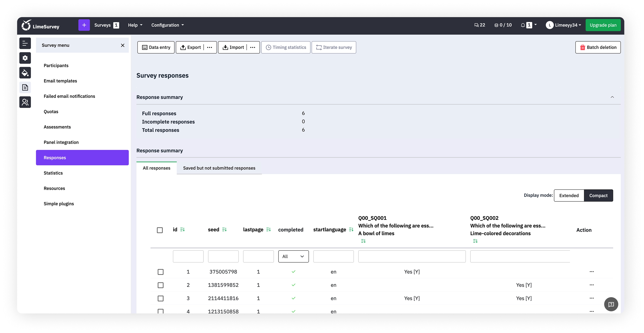Tick the select-all checkbox in table header

click(160, 230)
